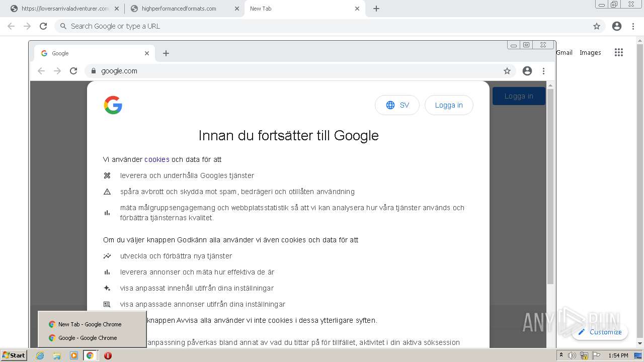Open three-dot menu in outer Chrome window
The width and height of the screenshot is (644, 362).
pyautogui.click(x=633, y=26)
